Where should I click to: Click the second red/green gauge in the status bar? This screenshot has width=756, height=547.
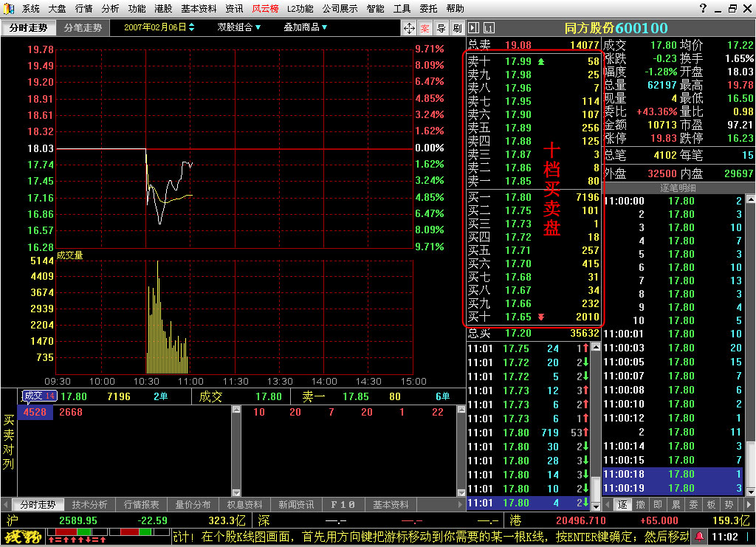139,531
